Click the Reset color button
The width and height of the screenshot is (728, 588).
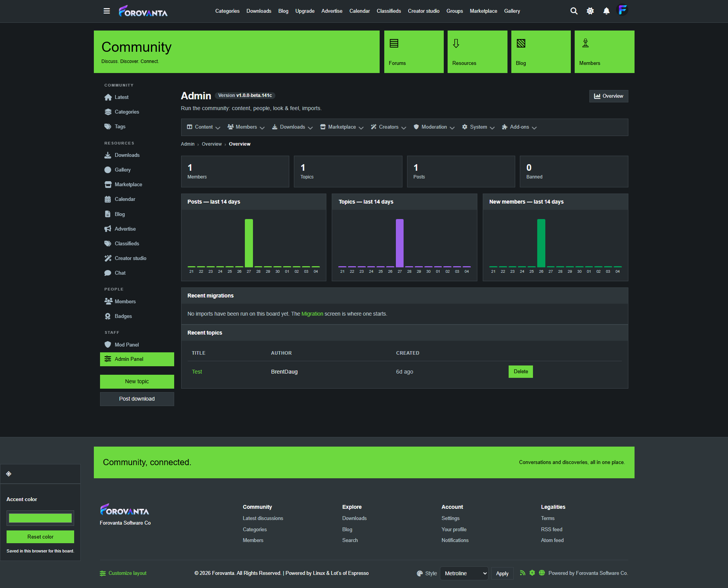pyautogui.click(x=40, y=537)
